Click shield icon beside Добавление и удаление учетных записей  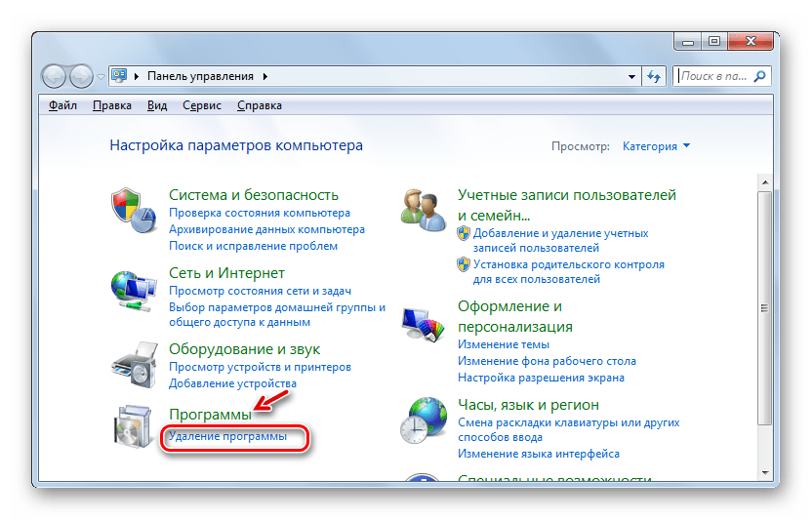464,233
